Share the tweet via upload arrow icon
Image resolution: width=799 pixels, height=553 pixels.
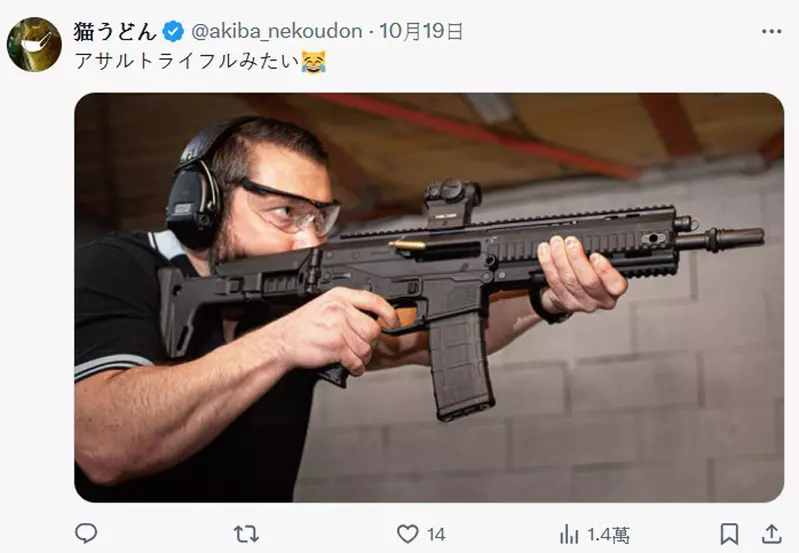tap(771, 534)
